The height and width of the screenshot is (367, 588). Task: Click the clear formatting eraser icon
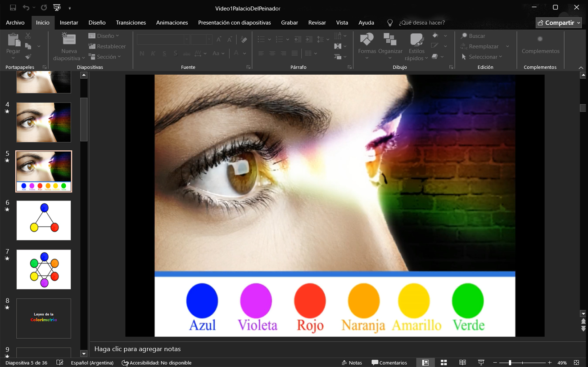(244, 40)
